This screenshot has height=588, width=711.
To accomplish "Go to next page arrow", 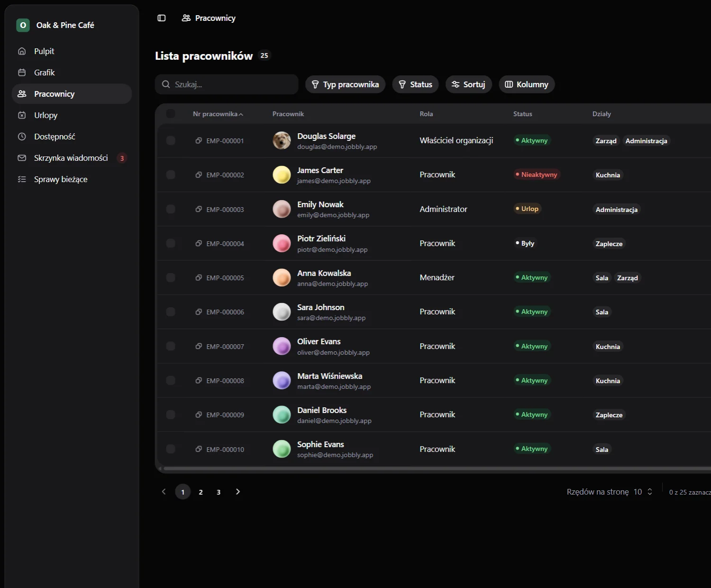I will [238, 492].
